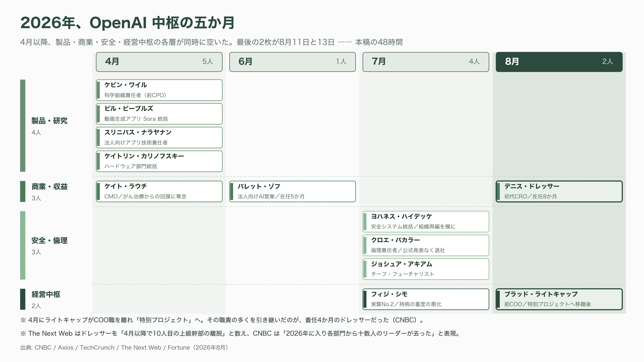Click the text 倫理責任者／公式発表なく退社
This screenshot has height=362, width=644.
[408, 251]
